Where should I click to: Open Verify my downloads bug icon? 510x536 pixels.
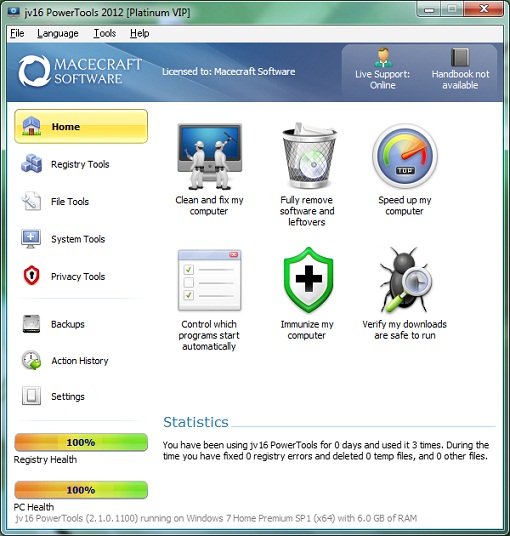pos(404,280)
